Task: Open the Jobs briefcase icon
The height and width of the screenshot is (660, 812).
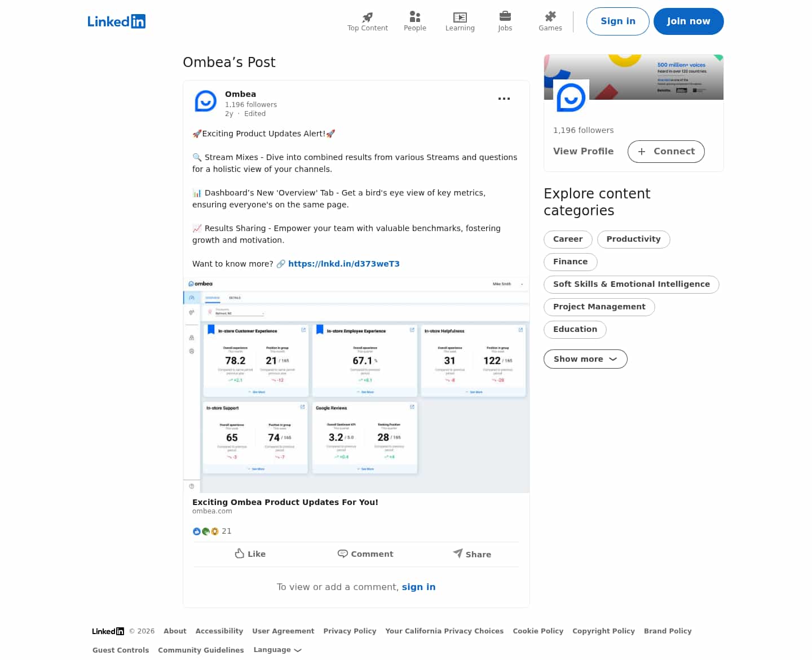Action: 505,16
